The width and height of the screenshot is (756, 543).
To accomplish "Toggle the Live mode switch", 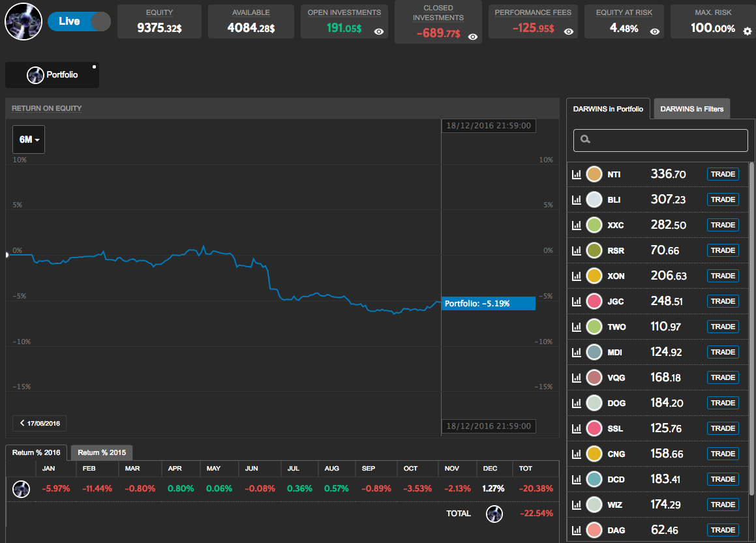I will (79, 22).
